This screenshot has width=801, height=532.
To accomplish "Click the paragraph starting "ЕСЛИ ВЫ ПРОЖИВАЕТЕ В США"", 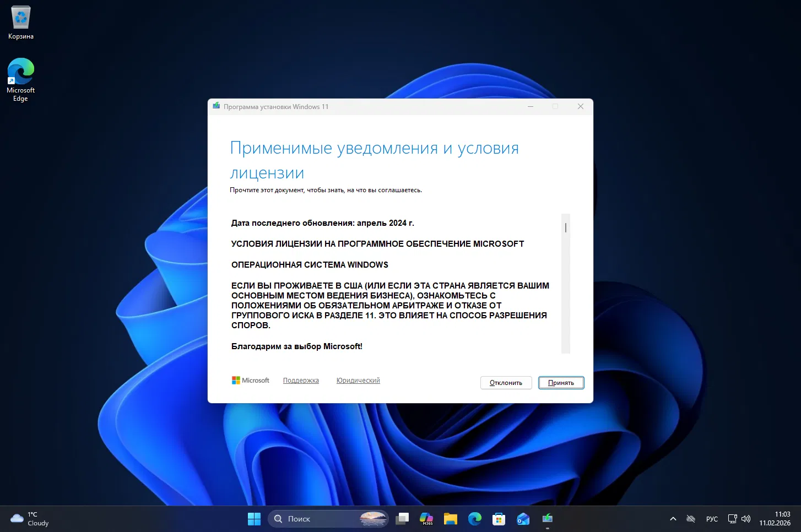I will [390, 306].
